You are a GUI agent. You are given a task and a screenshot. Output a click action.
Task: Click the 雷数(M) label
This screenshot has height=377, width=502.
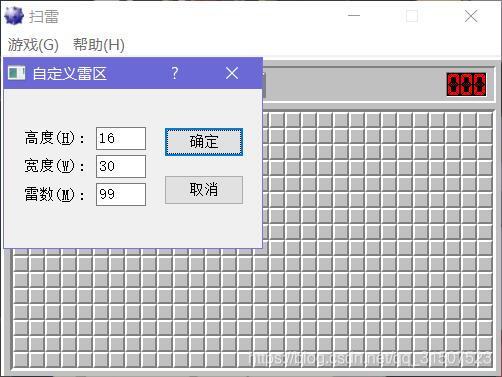point(54,194)
